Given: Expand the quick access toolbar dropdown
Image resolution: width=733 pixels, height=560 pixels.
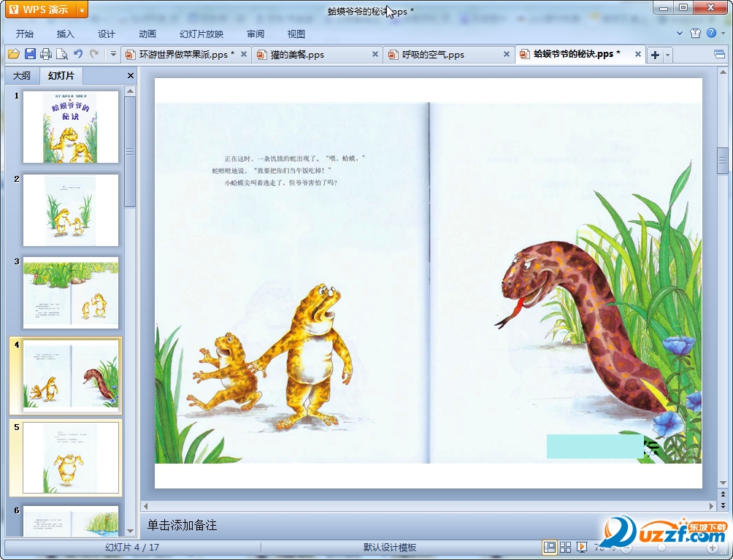Looking at the screenshot, I should 113,54.
